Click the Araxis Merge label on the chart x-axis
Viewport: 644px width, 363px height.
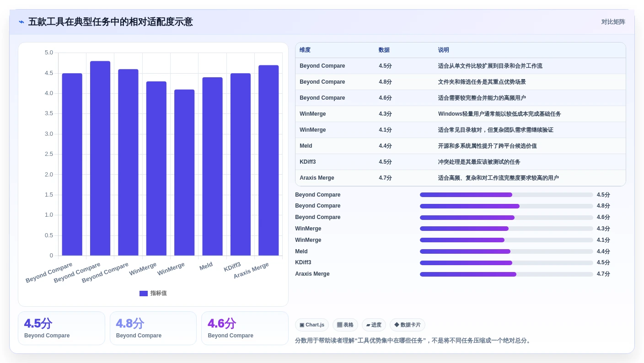[251, 271]
